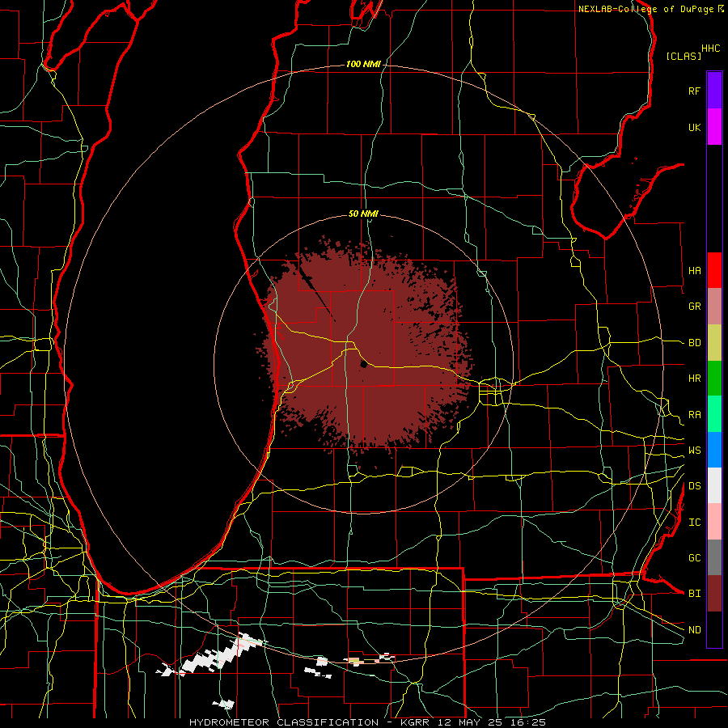Click the HA red legend swatch

(x=714, y=270)
